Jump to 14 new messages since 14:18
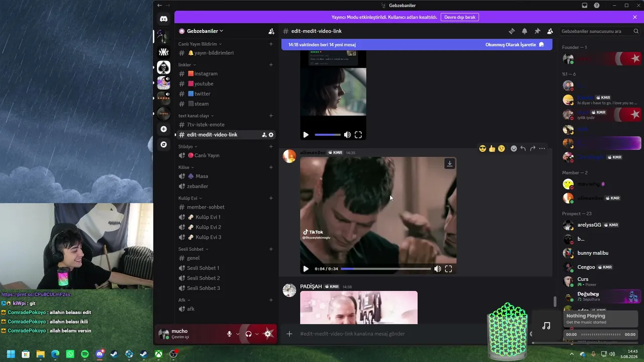 322,45
